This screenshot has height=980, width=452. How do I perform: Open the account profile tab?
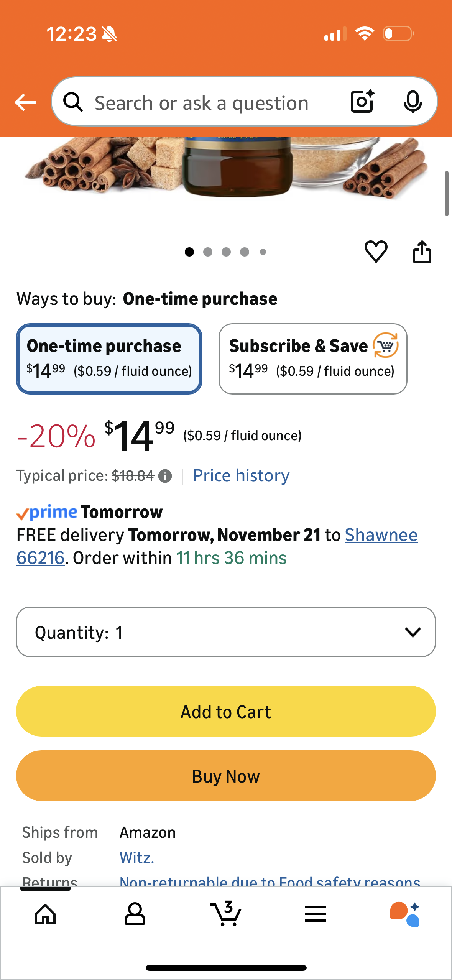135,914
